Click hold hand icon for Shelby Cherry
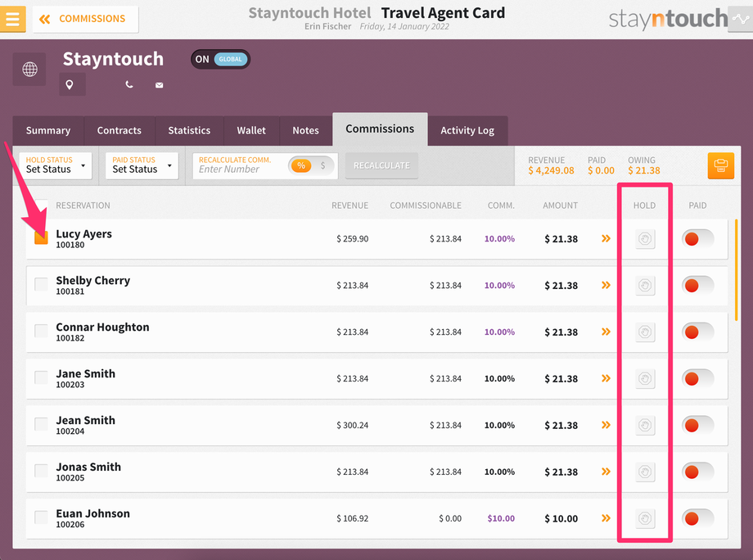753x560 pixels. (x=645, y=285)
